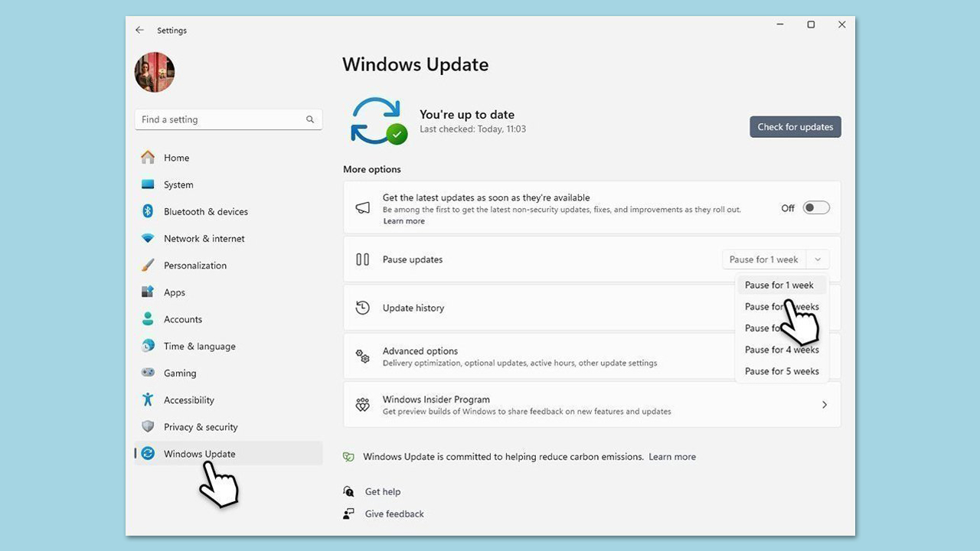Image resolution: width=980 pixels, height=551 pixels.
Task: Open Accounts section label
Action: click(x=183, y=319)
